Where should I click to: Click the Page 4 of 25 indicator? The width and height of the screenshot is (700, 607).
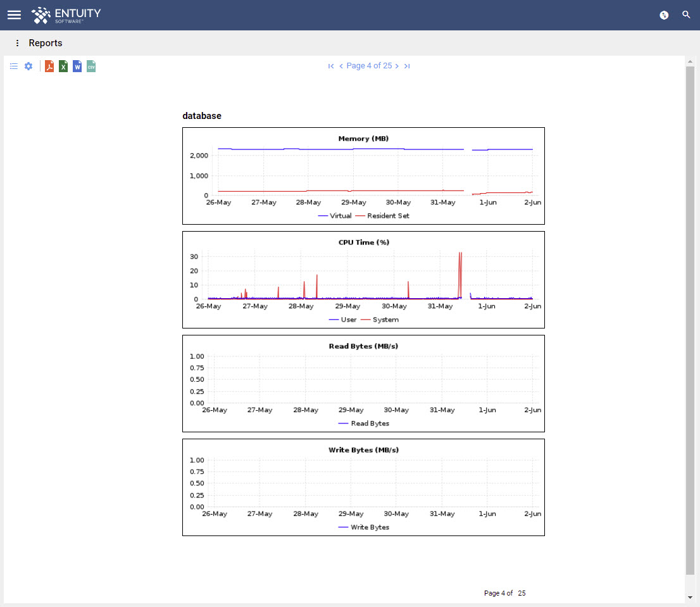369,66
